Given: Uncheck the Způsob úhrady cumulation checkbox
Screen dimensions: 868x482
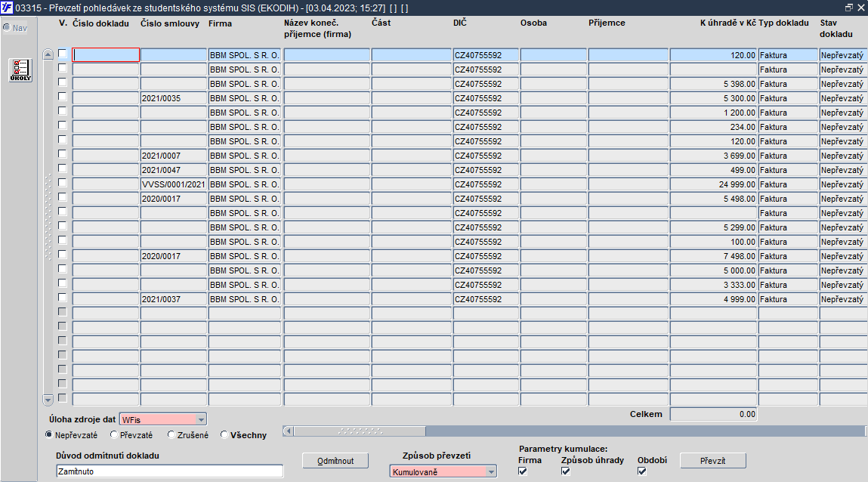Looking at the screenshot, I should [x=566, y=471].
